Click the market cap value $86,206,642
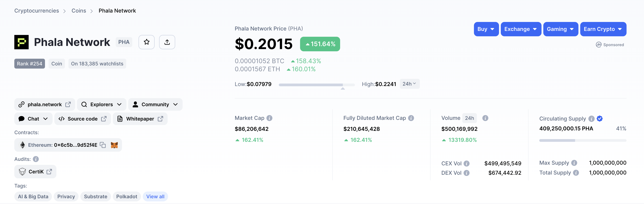Image resolution: width=644 pixels, height=207 pixels. (252, 129)
